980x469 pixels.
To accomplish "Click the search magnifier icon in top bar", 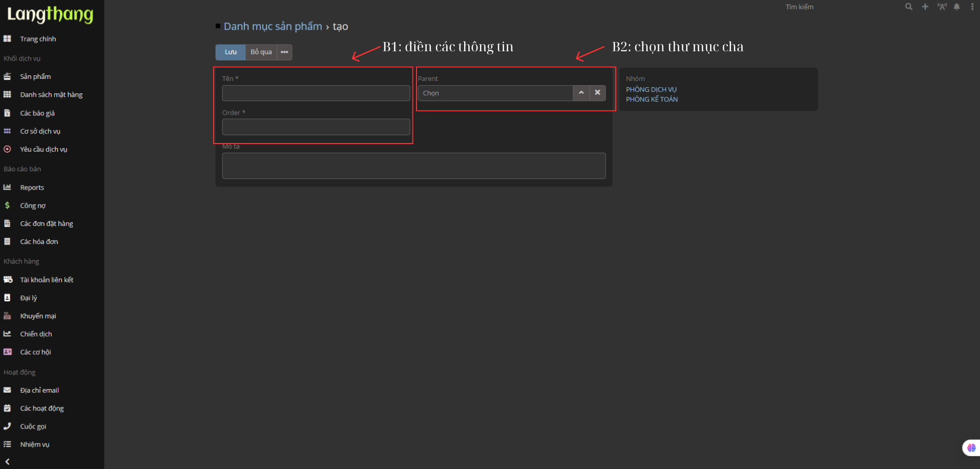I will pyautogui.click(x=908, y=7).
